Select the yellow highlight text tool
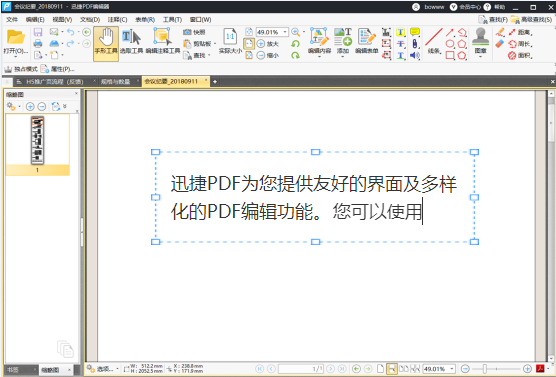The image size is (556, 377). [x=401, y=32]
